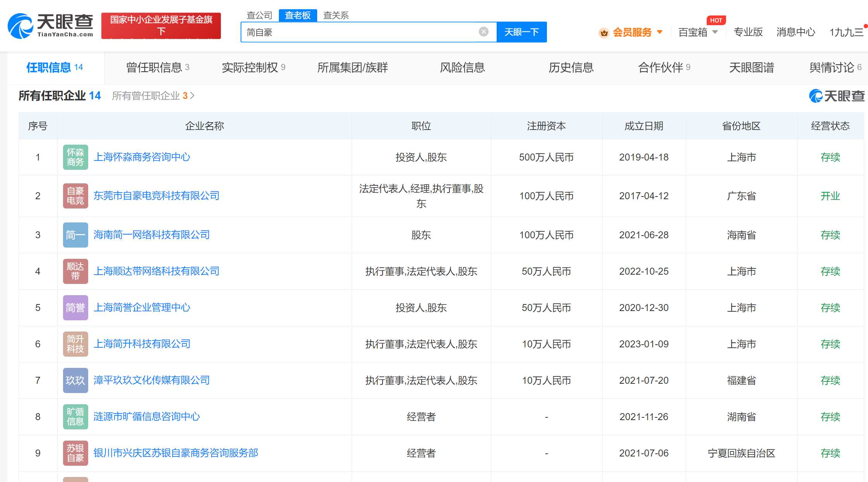Open the 风险信息 tab
Image resolution: width=868 pixels, height=482 pixels.
coord(462,68)
